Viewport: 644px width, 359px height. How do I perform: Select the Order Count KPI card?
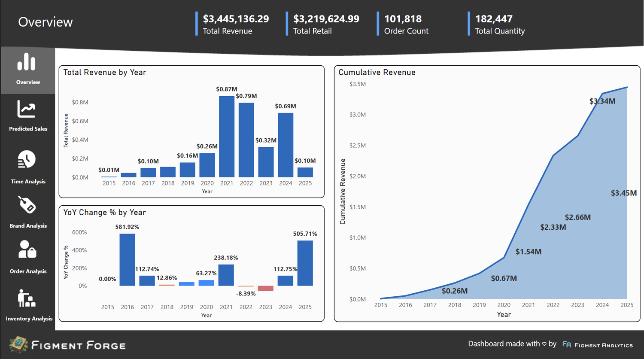click(406, 24)
